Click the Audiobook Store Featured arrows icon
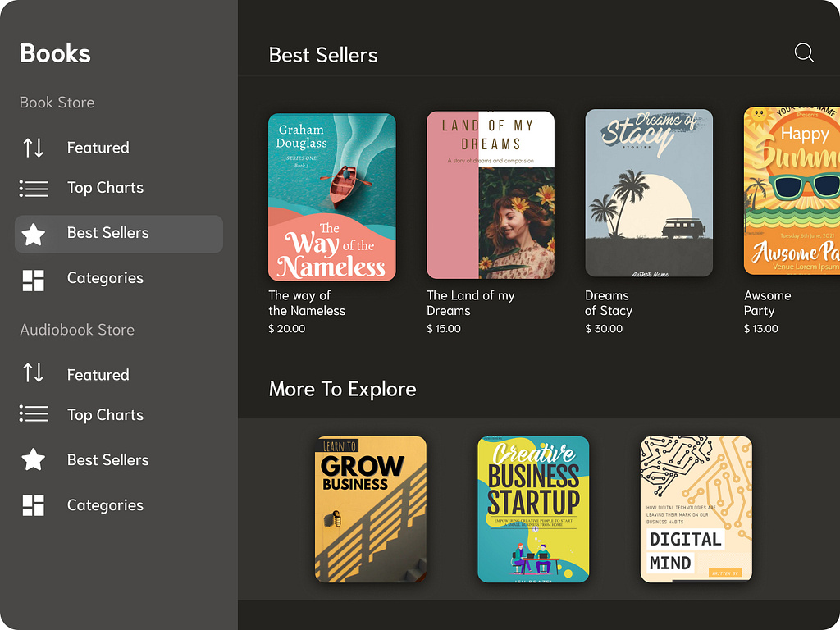This screenshot has height=630, width=840. 34,373
